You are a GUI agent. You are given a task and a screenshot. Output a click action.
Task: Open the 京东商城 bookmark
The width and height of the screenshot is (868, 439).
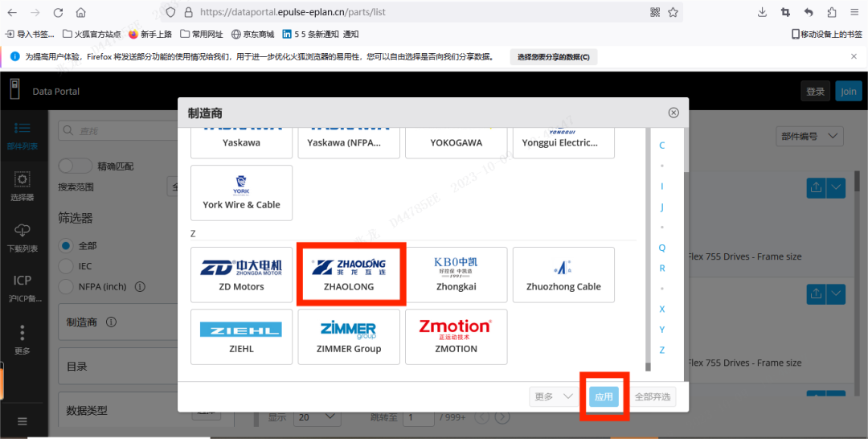(253, 35)
